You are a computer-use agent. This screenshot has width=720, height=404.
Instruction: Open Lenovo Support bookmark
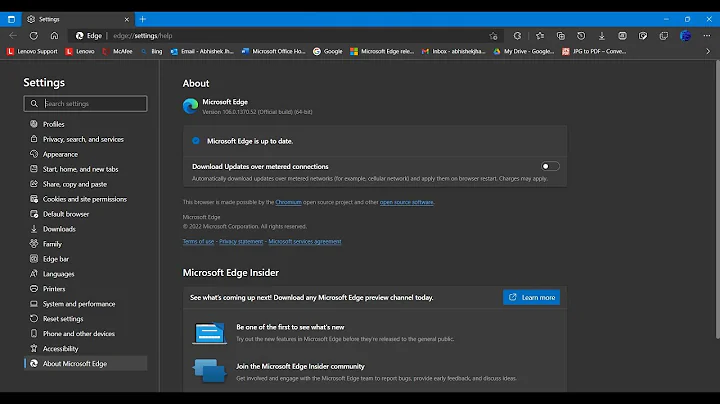click(x=32, y=51)
